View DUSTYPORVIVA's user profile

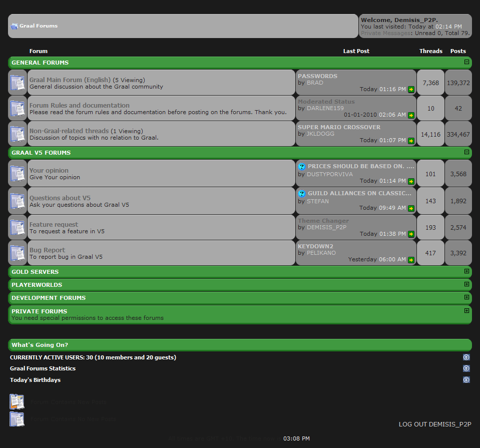pyautogui.click(x=330, y=174)
